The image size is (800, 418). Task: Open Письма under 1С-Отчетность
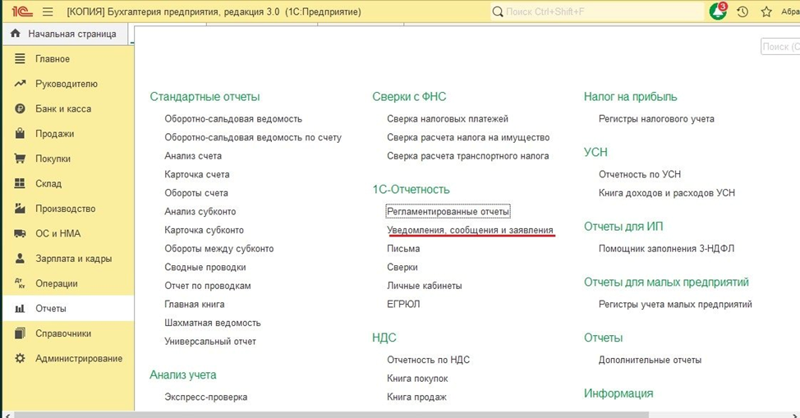(403, 249)
